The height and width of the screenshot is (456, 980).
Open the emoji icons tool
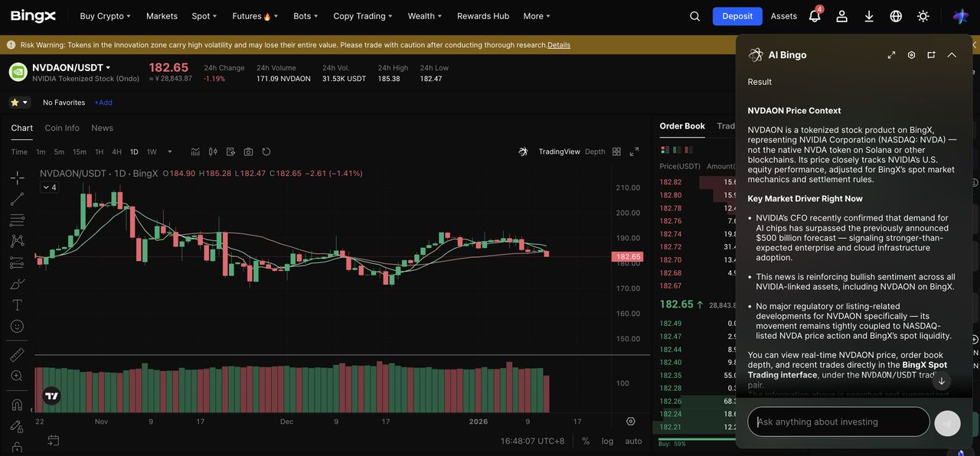click(17, 326)
